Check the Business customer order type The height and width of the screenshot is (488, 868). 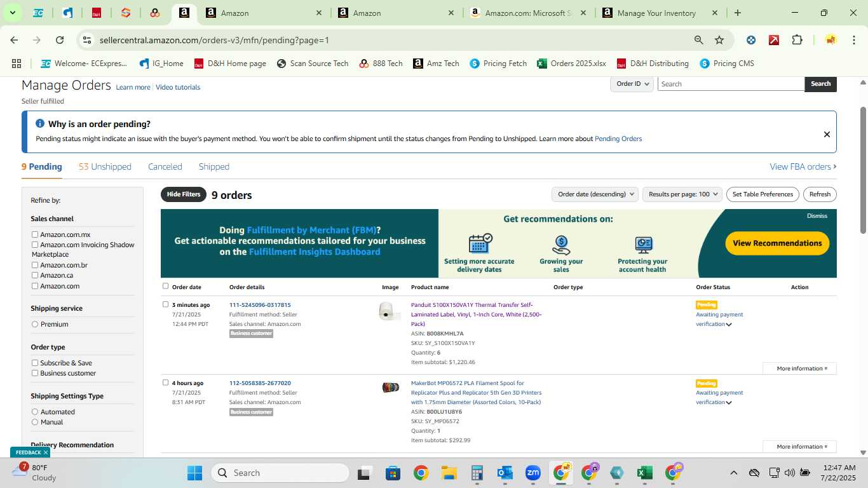(35, 373)
